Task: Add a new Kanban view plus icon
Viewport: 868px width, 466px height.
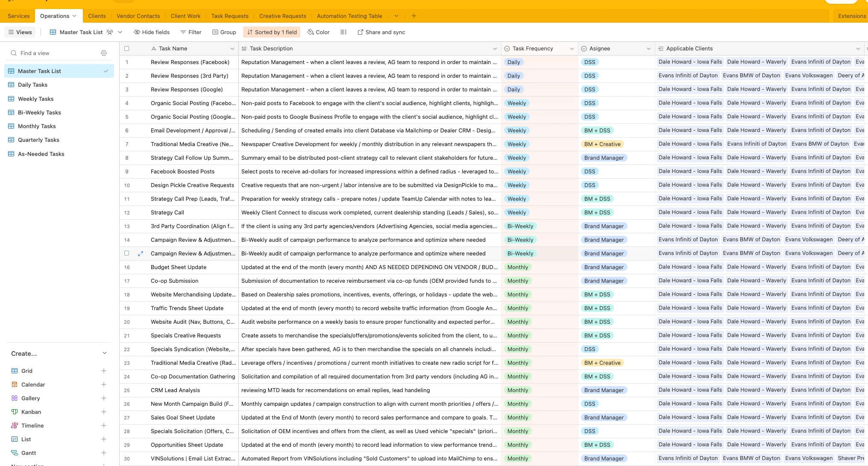Action: (104, 412)
